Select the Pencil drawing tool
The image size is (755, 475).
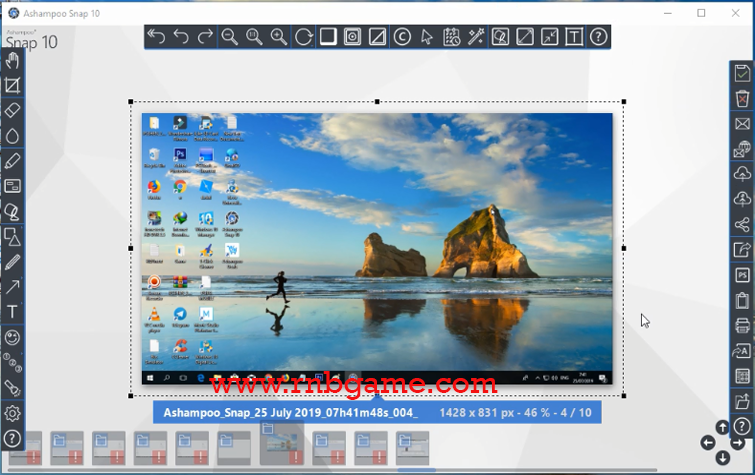(12, 262)
